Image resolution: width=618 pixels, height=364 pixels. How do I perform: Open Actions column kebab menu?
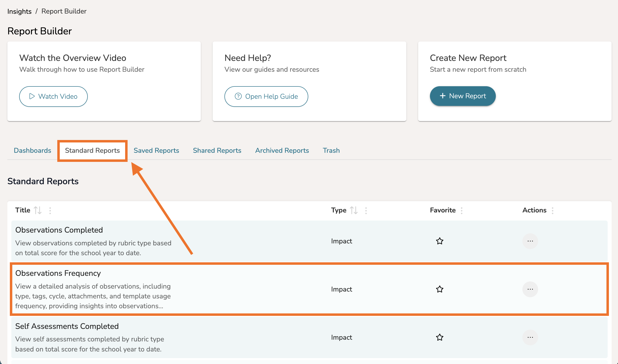click(x=552, y=210)
